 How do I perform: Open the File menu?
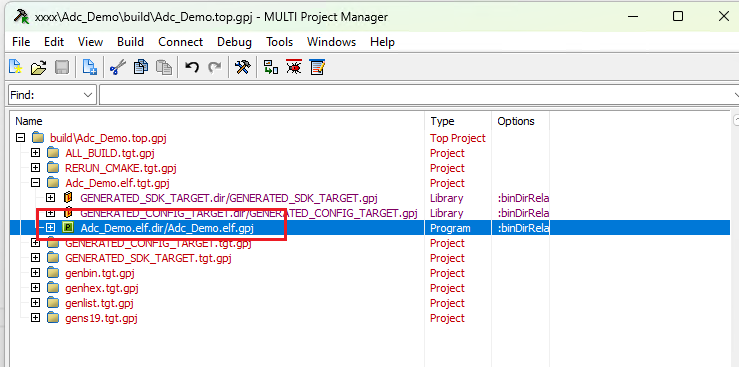pyautogui.click(x=21, y=42)
